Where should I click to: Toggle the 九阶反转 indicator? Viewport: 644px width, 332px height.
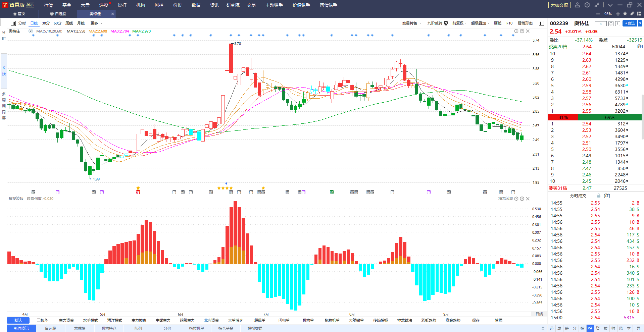pos(437,23)
